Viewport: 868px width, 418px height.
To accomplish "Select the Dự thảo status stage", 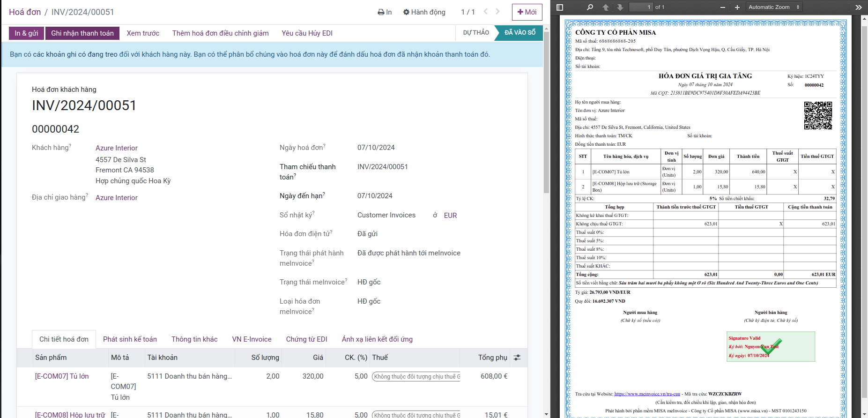I will click(x=475, y=33).
